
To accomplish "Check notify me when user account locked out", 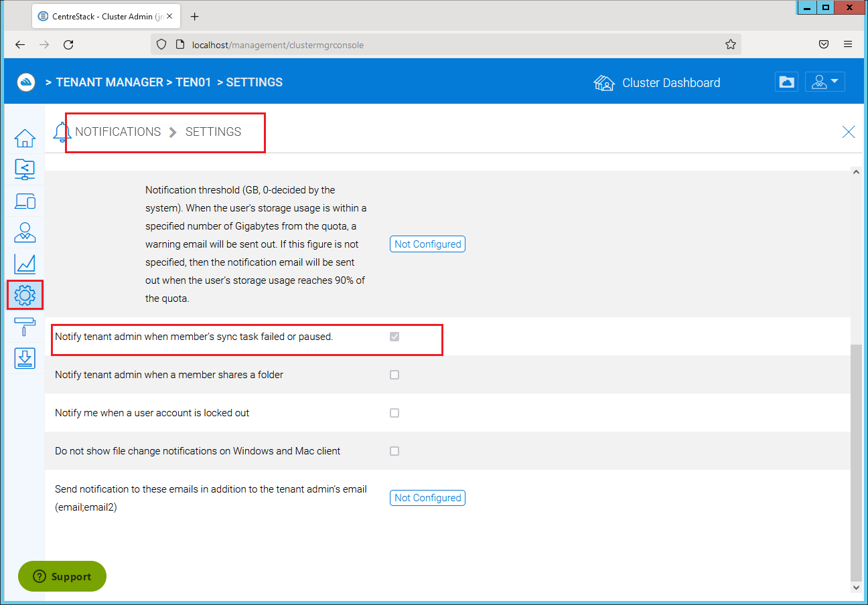I will pyautogui.click(x=394, y=413).
